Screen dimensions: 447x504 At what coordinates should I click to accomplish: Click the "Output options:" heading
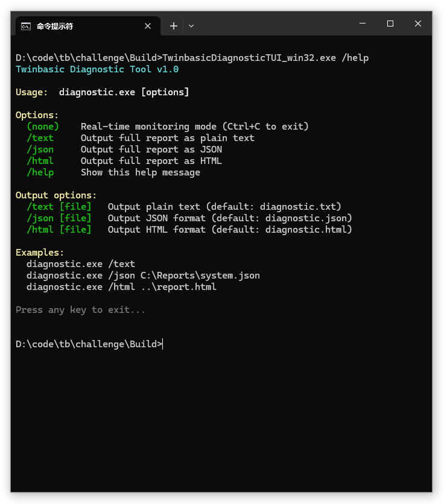[56, 195]
